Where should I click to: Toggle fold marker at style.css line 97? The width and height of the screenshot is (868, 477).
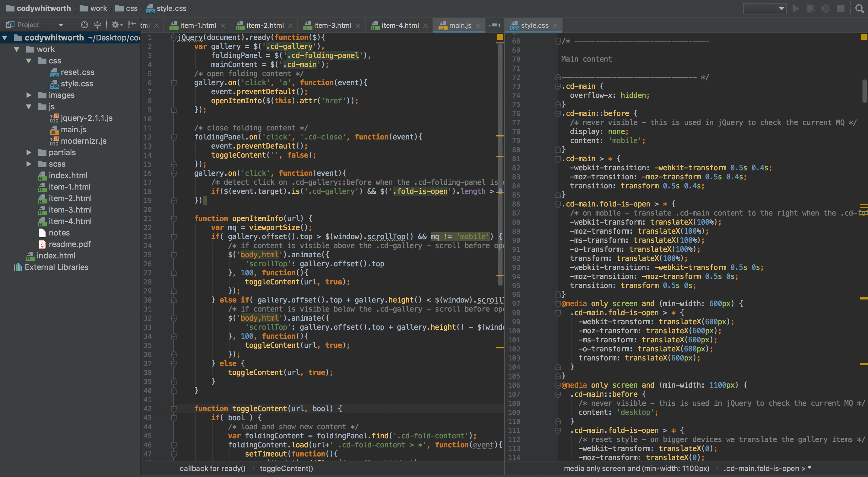[x=558, y=304]
